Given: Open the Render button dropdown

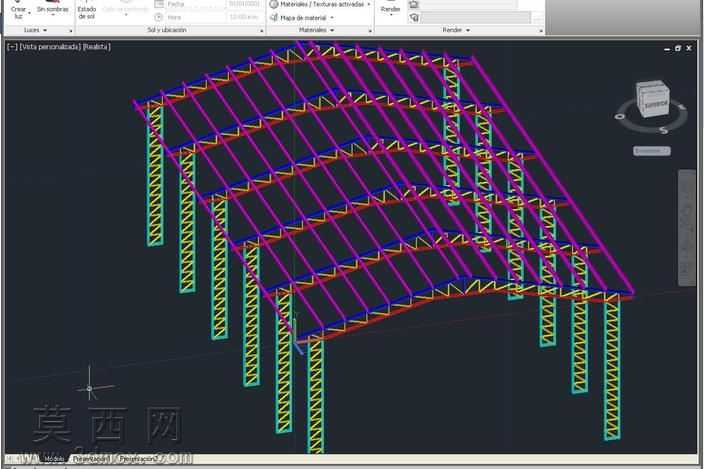Looking at the screenshot, I should (x=390, y=11).
